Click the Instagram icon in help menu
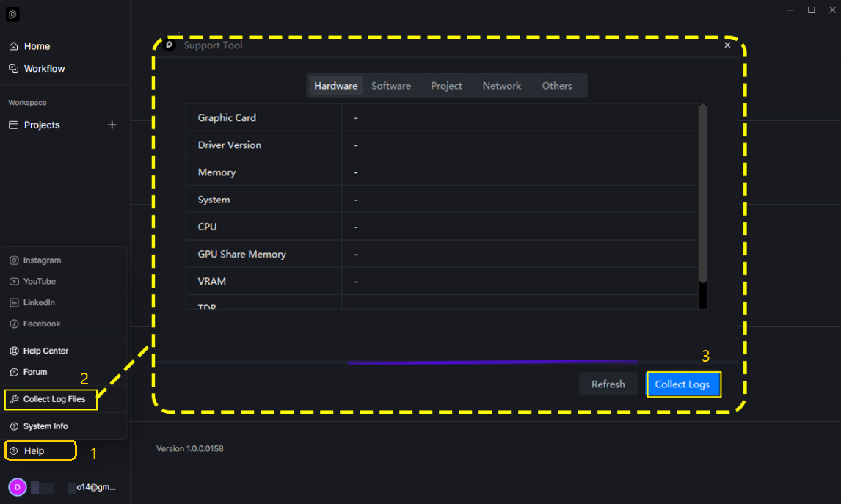Image resolution: width=841 pixels, height=504 pixels. [x=14, y=260]
